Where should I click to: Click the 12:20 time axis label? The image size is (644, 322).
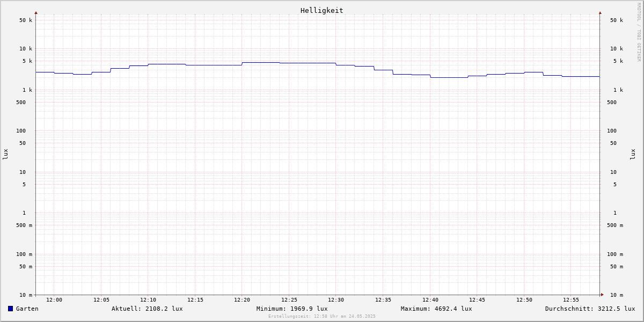[x=242, y=300]
